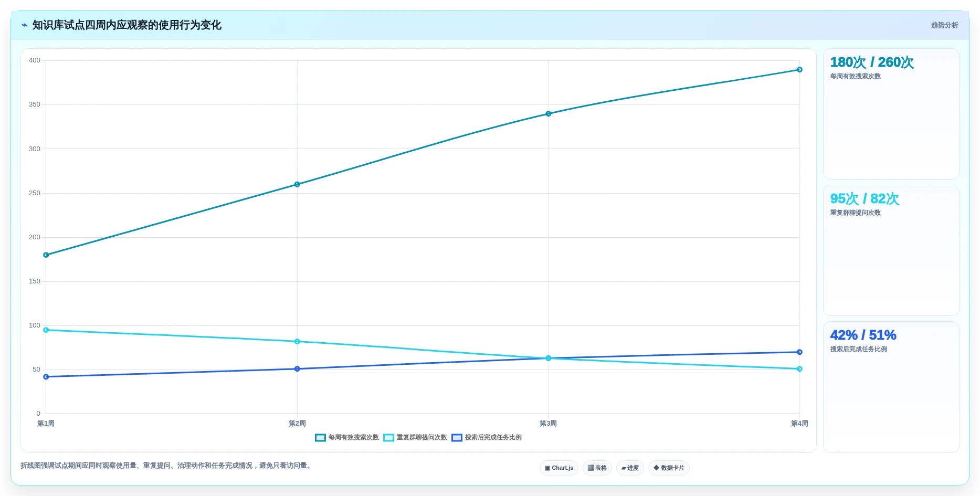Click the 进度 tag chip

[630, 468]
